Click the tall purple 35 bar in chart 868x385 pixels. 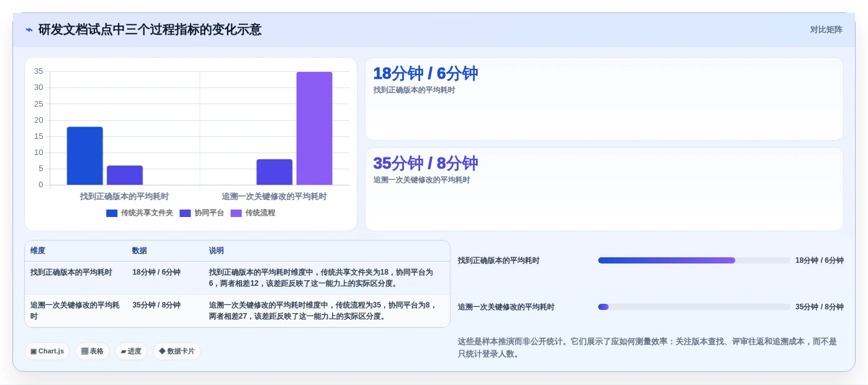[314, 128]
